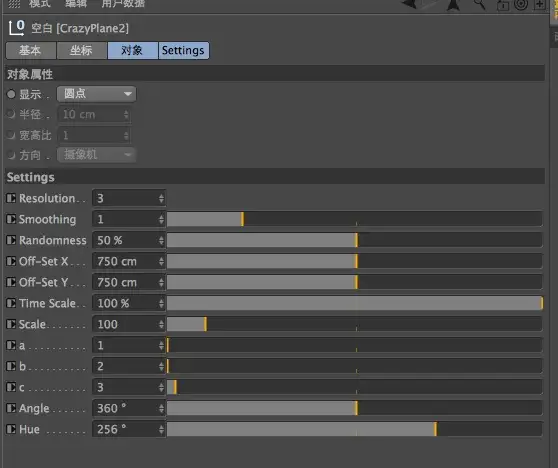Click the keyframe icon next to parameter a

(x=11, y=345)
